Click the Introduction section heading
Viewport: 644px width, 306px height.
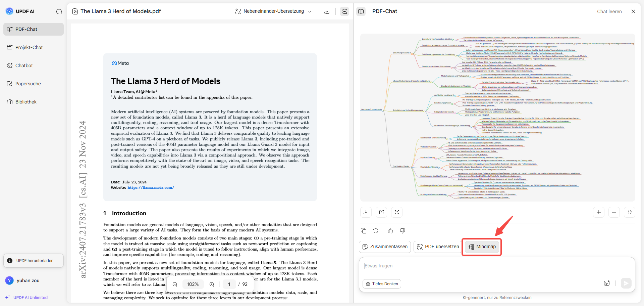(x=125, y=214)
